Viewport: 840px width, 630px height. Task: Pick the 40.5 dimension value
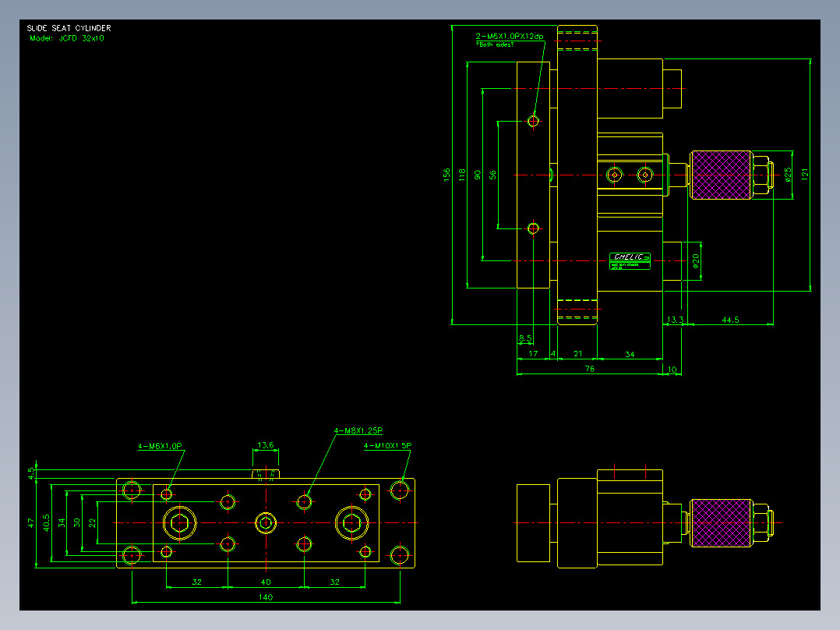point(47,522)
